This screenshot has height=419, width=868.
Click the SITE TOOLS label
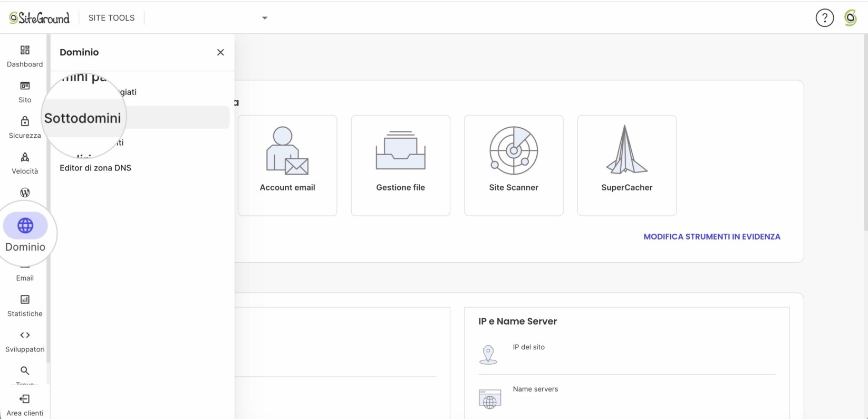[112, 18]
